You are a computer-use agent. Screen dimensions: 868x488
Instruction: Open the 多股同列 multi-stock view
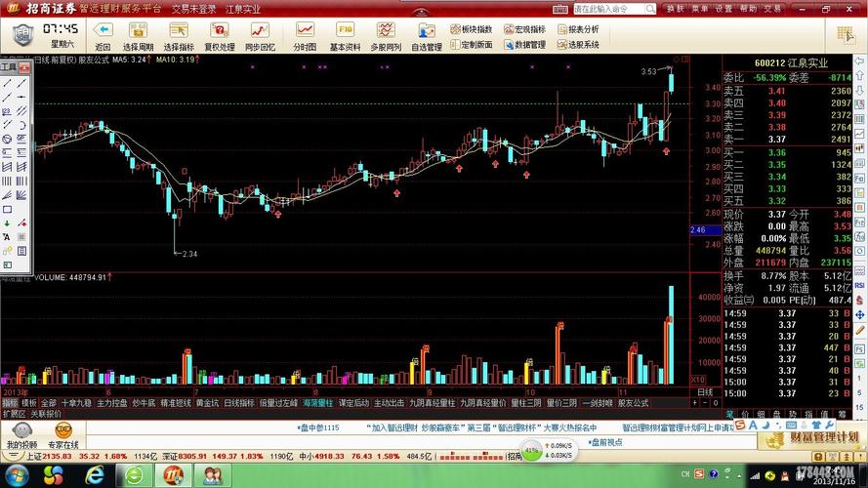point(386,36)
